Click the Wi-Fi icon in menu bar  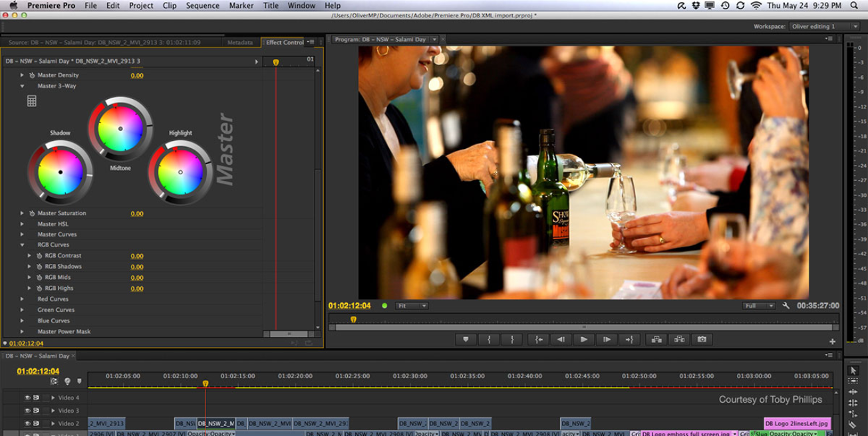point(756,5)
